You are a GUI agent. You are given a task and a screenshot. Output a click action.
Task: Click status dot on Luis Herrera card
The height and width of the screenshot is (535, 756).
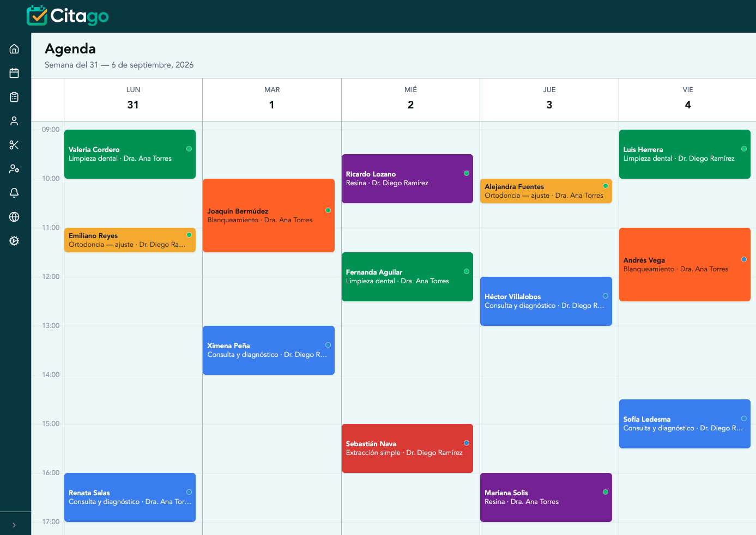pyautogui.click(x=744, y=149)
